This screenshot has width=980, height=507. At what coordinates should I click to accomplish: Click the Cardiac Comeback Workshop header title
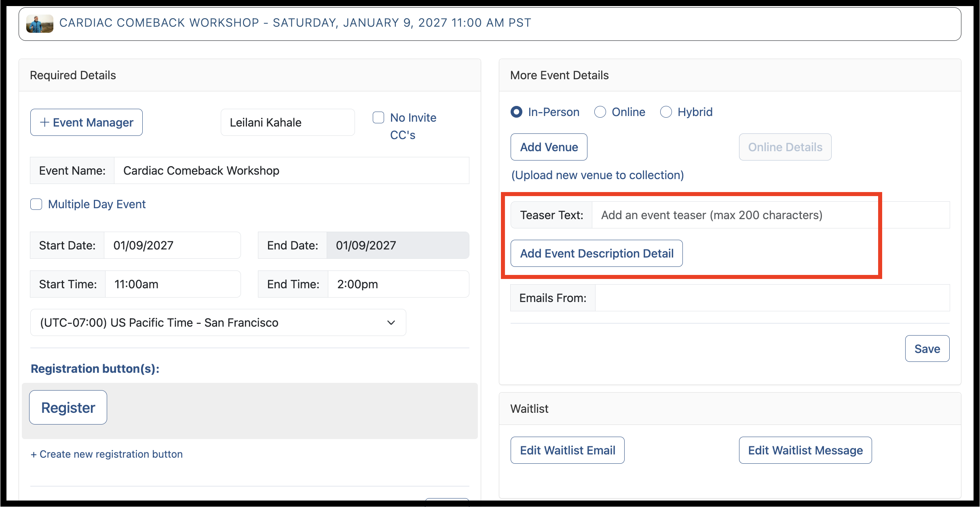coord(295,23)
